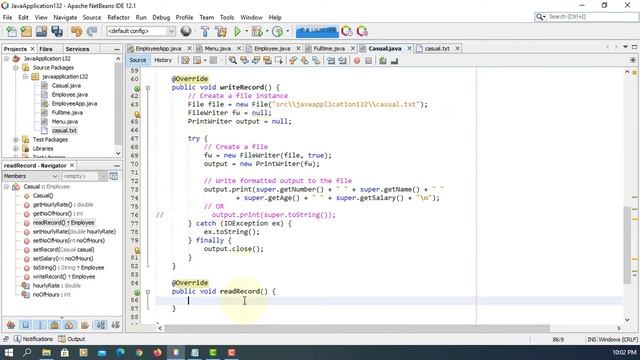This screenshot has height=360, width=640.
Task: Toggle Show Inherited Members in the Navigator
Action: point(11,325)
